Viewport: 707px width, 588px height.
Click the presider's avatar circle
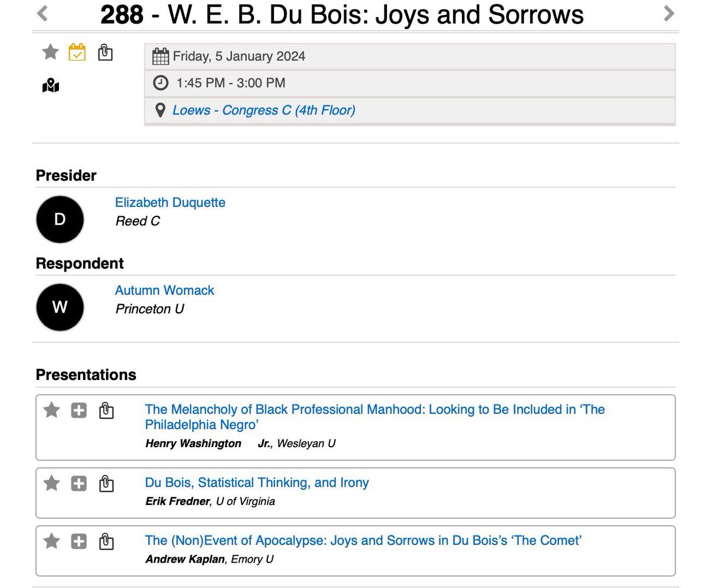[60, 219]
